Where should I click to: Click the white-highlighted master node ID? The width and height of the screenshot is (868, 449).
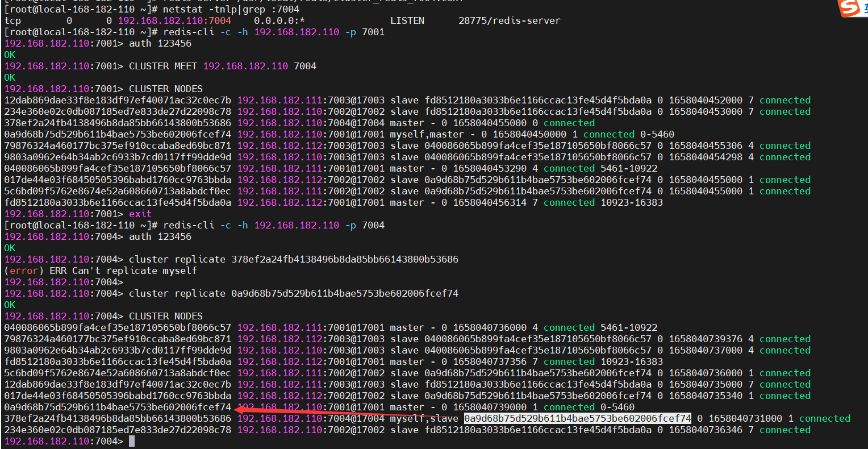[577, 418]
